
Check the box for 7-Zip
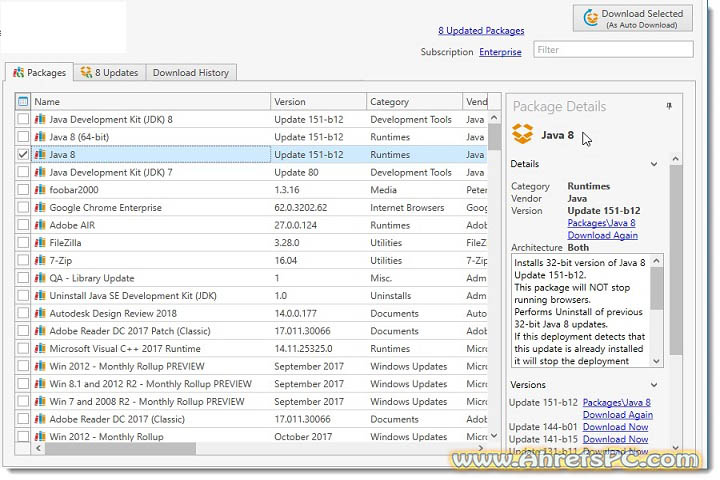[22, 260]
